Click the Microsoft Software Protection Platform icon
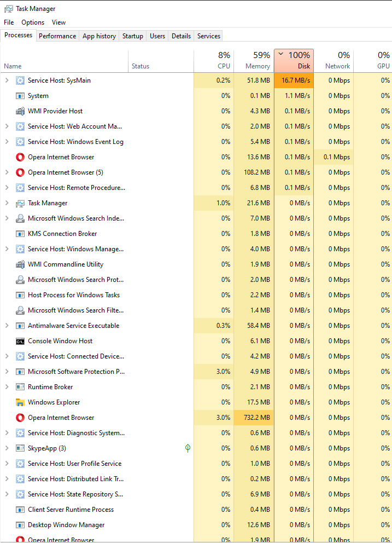This screenshot has height=543, width=392. [20, 372]
